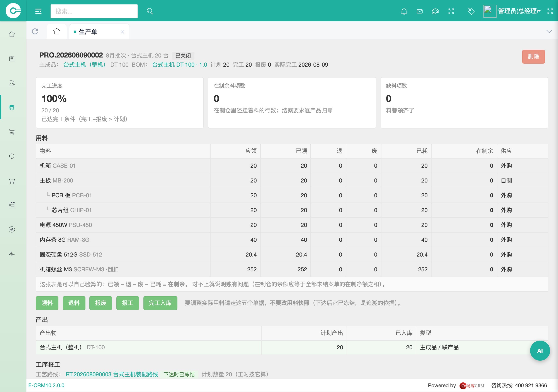
Task: Open the sidebar shopping cart with items icon
Action: click(x=12, y=132)
